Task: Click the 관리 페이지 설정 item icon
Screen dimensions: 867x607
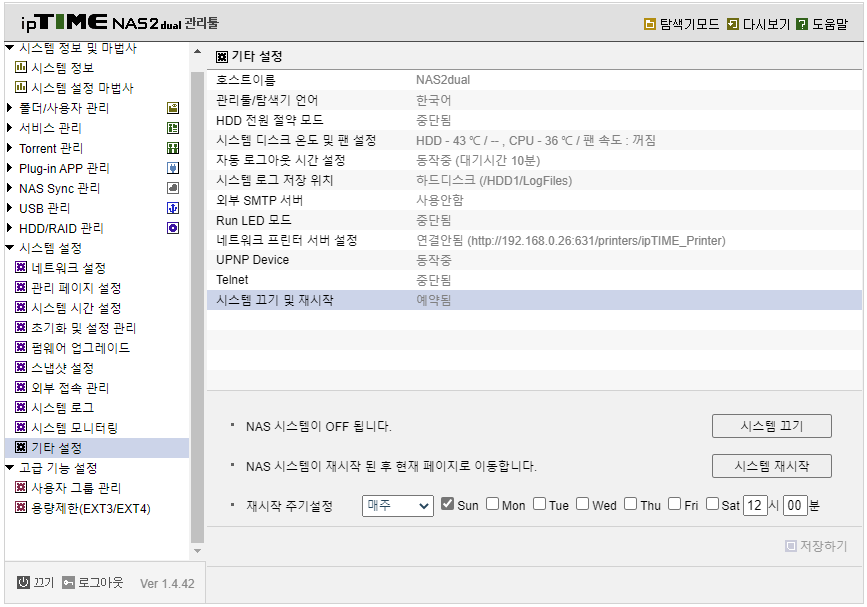Action: (x=21, y=287)
